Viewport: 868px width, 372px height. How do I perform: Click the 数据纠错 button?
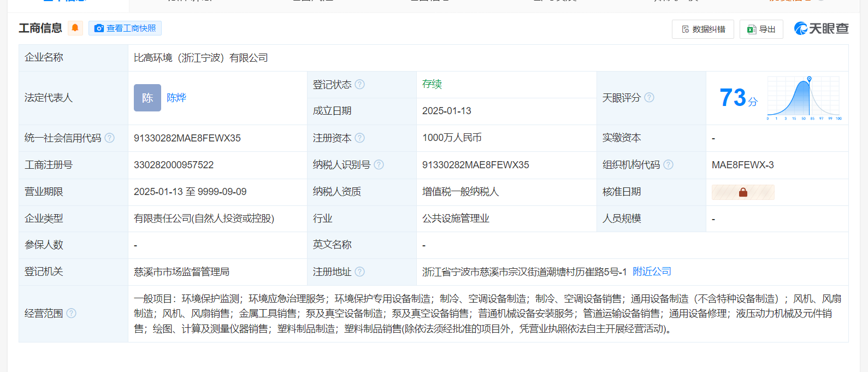(x=703, y=29)
